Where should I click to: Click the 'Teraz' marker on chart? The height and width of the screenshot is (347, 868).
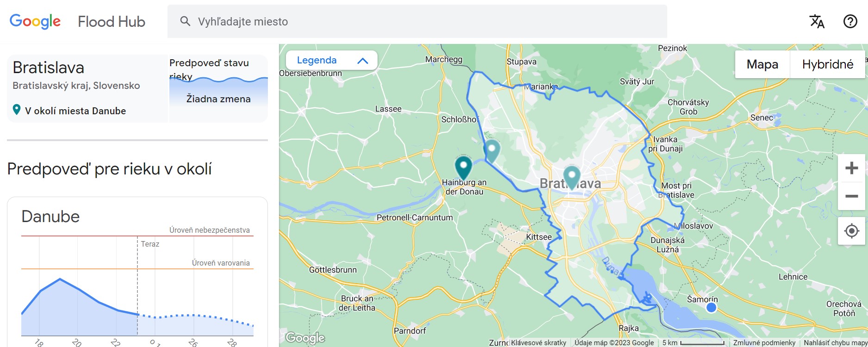pos(150,244)
